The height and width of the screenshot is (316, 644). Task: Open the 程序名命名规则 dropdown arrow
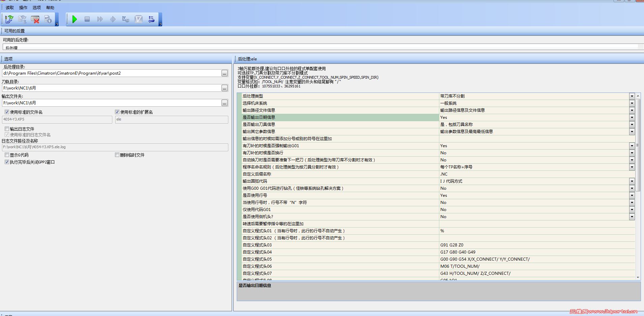632,167
